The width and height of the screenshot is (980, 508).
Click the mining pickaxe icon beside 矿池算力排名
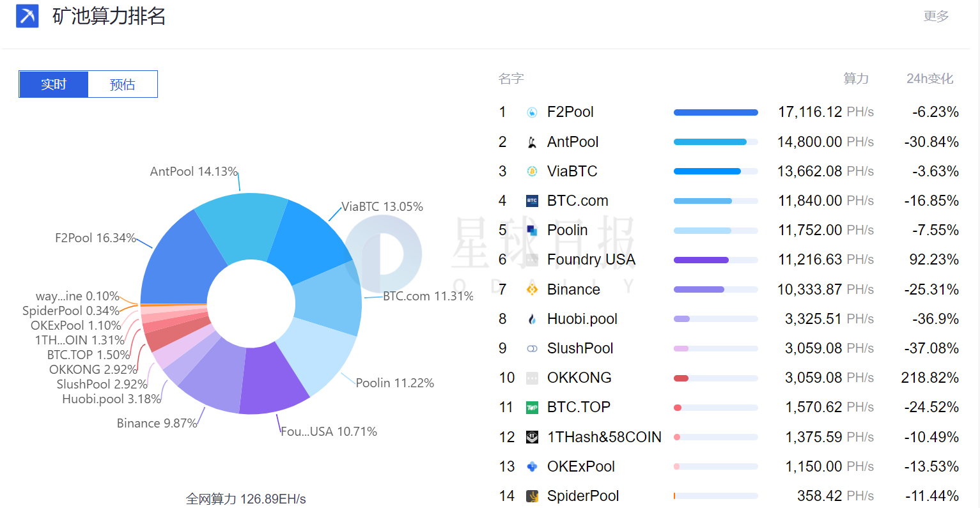click(27, 16)
